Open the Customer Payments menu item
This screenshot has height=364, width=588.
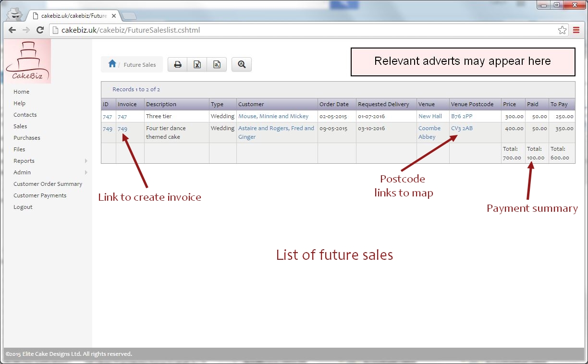40,195
